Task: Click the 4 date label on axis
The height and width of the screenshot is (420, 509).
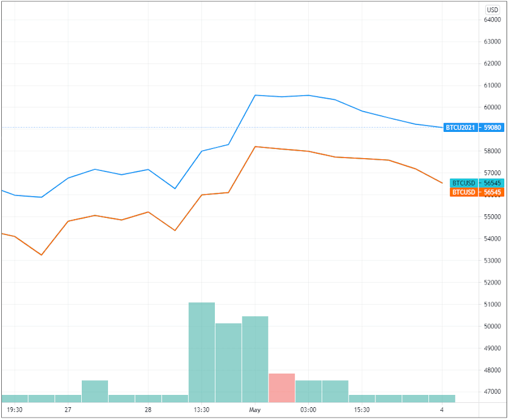Action: pos(442,410)
